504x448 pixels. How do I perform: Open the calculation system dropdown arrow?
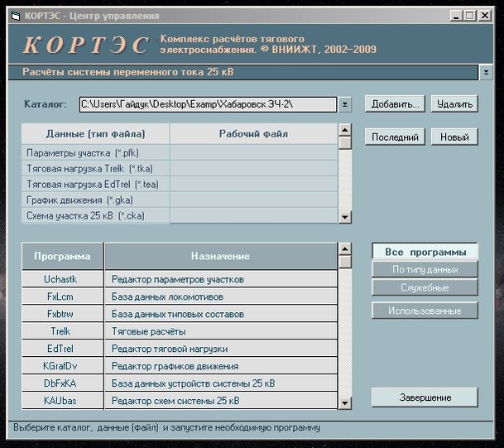486,72
